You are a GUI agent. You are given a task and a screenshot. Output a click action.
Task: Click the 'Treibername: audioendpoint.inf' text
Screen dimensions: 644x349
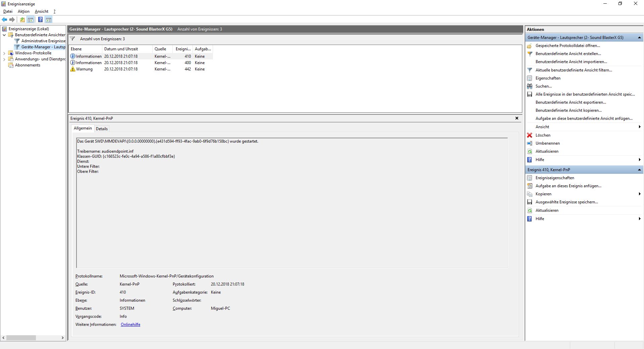tap(105, 151)
